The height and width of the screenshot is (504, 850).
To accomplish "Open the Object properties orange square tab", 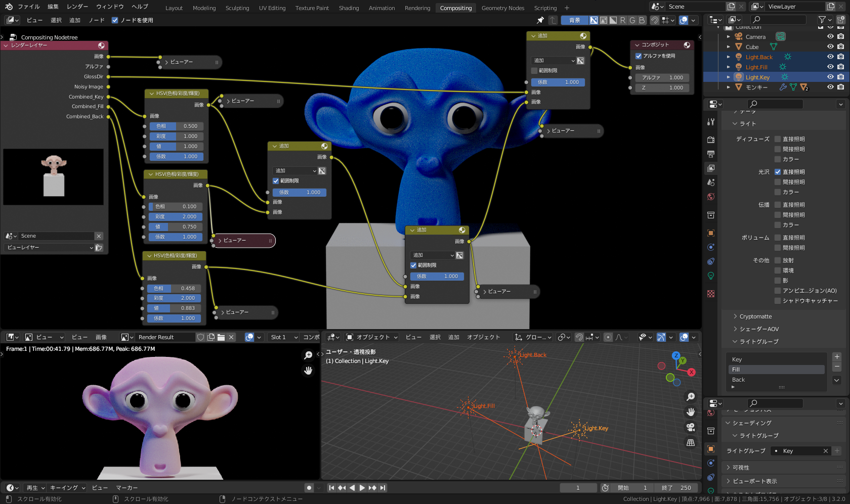I will pyautogui.click(x=711, y=233).
